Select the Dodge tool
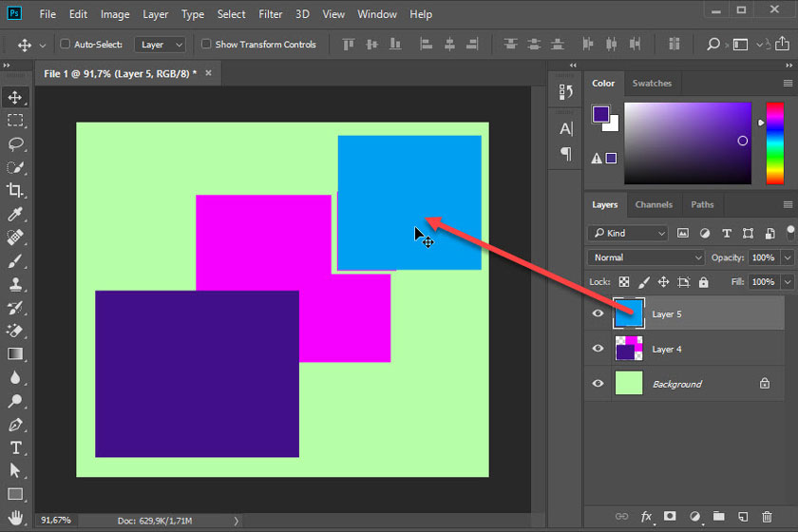798x532 pixels. pos(15,401)
